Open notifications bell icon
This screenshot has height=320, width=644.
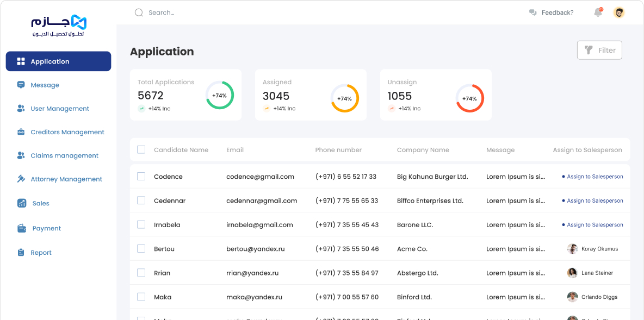598,12
